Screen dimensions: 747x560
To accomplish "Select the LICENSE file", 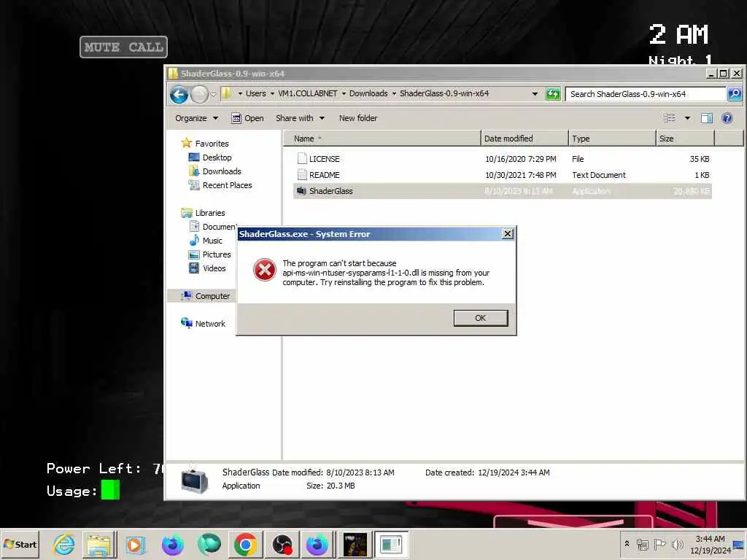I will tap(502, 159).
